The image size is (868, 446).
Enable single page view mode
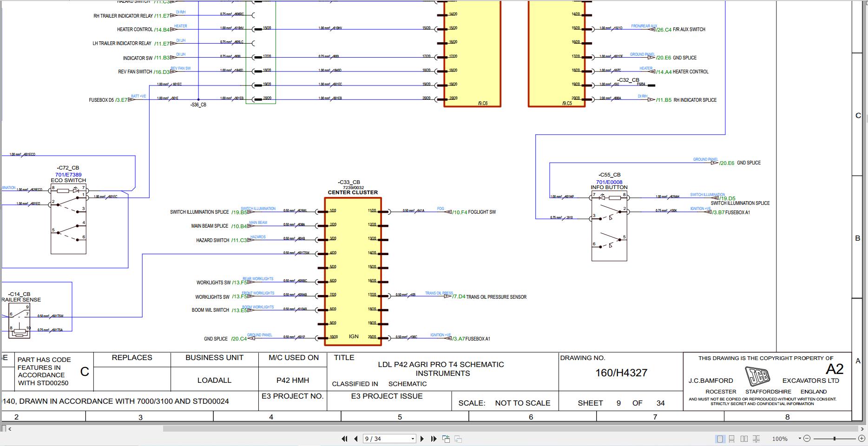719,438
